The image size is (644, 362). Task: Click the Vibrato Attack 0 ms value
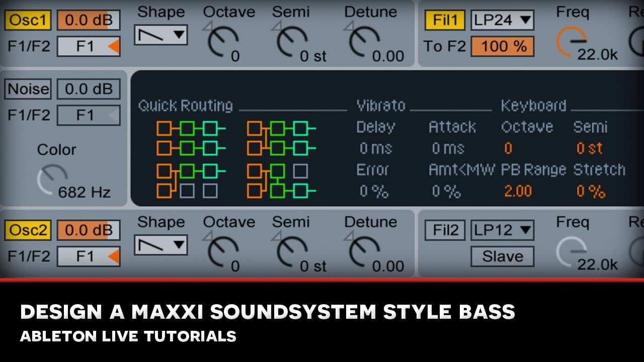tap(448, 148)
